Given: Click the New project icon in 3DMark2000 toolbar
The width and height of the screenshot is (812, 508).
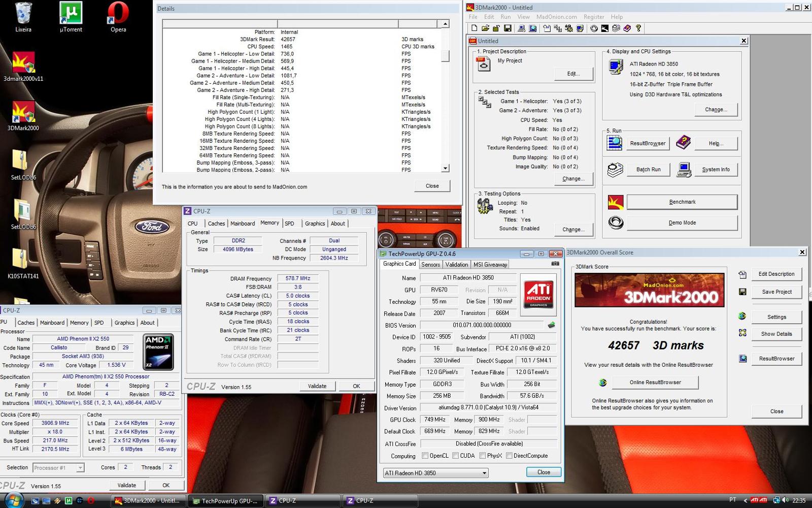Looking at the screenshot, I should click(x=475, y=28).
